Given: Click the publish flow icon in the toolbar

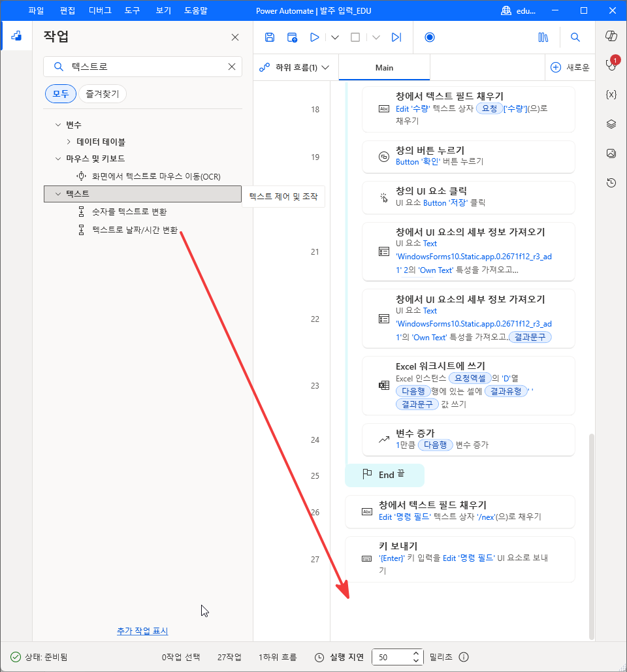Looking at the screenshot, I should point(292,37).
